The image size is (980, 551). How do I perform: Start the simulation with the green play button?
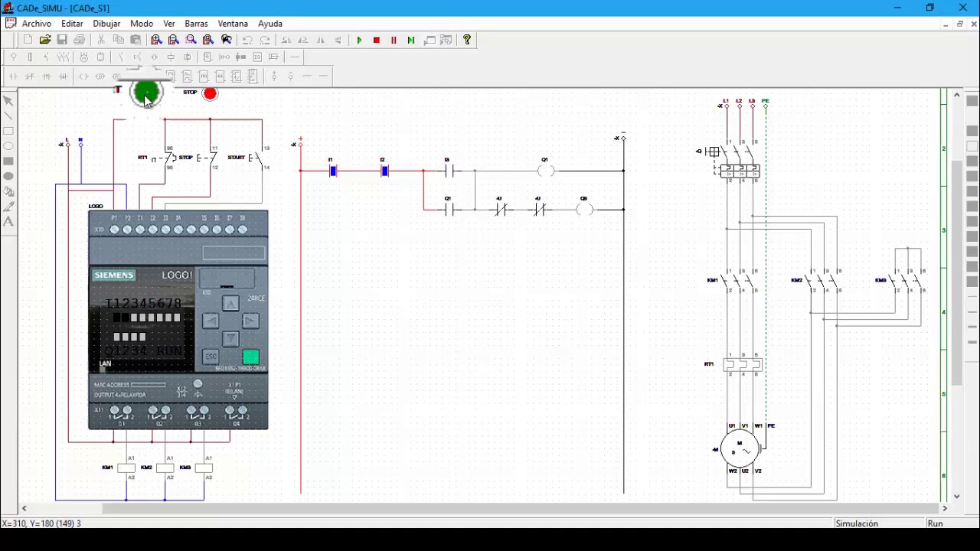click(x=359, y=40)
